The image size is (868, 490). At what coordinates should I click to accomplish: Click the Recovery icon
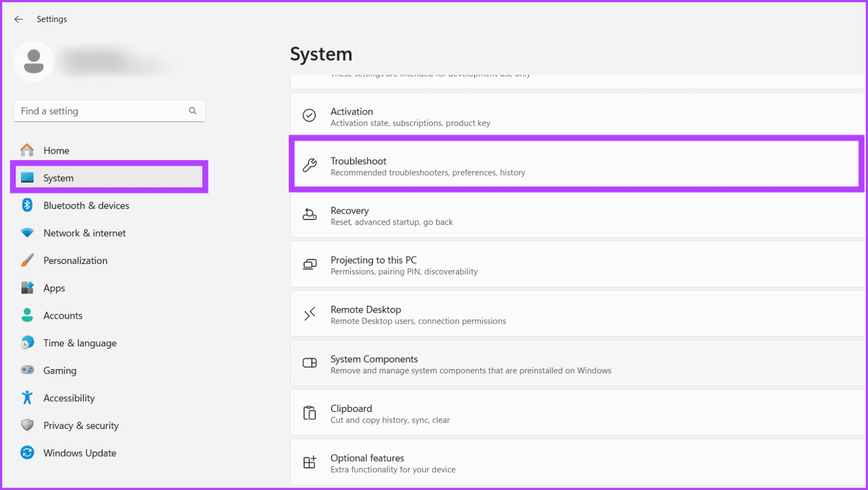(309, 215)
